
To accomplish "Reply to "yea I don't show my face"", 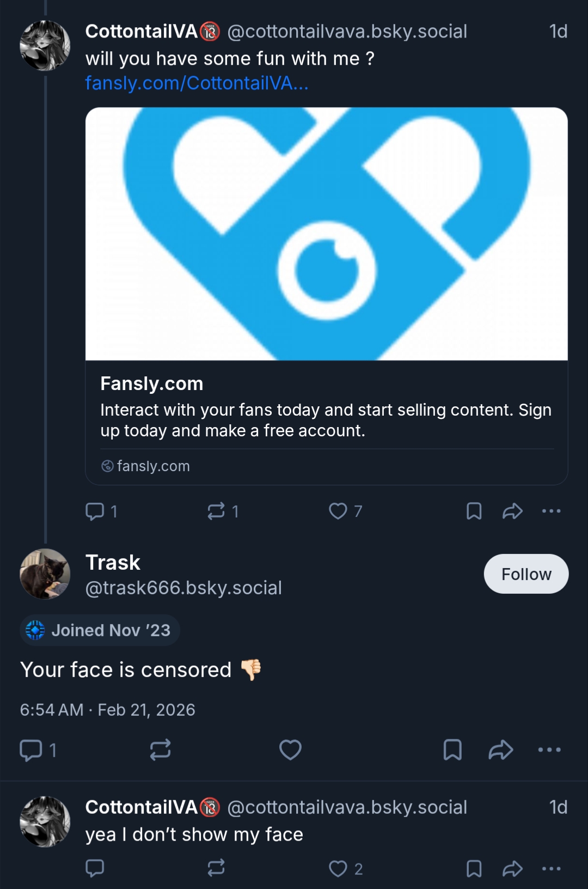I will pos(95,869).
